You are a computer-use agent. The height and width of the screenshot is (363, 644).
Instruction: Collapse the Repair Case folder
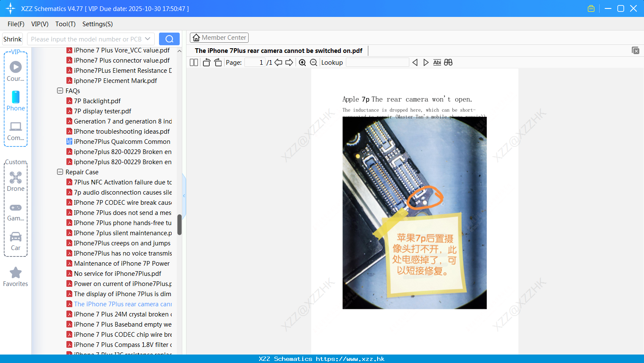click(x=60, y=172)
